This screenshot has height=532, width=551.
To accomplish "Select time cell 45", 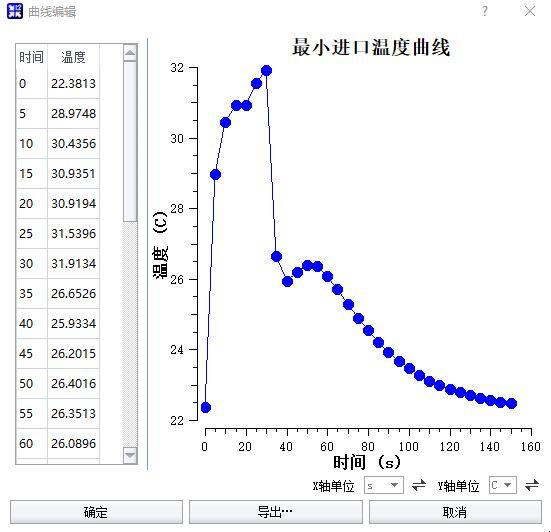I will pos(31,353).
